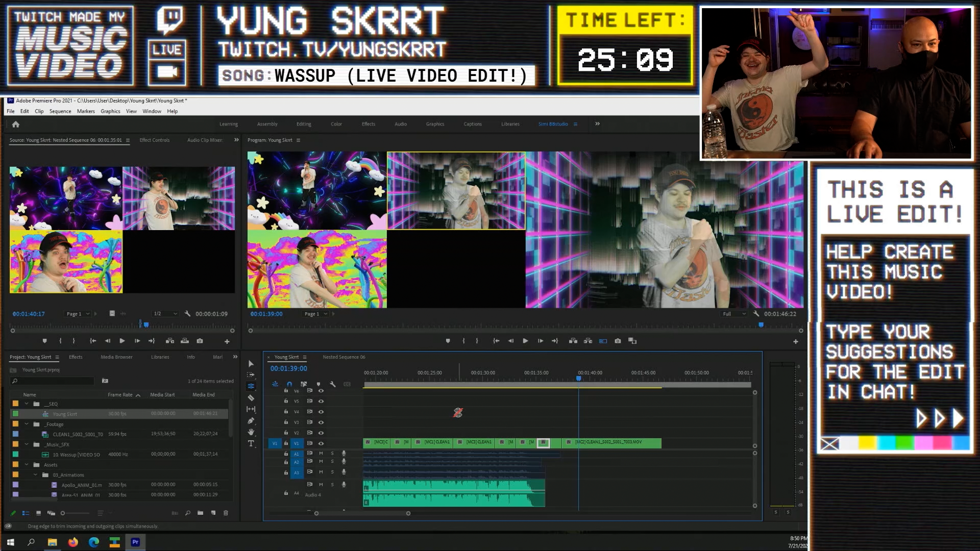Select the Razor tool
The height and width of the screenshot is (551, 980).
click(x=251, y=397)
